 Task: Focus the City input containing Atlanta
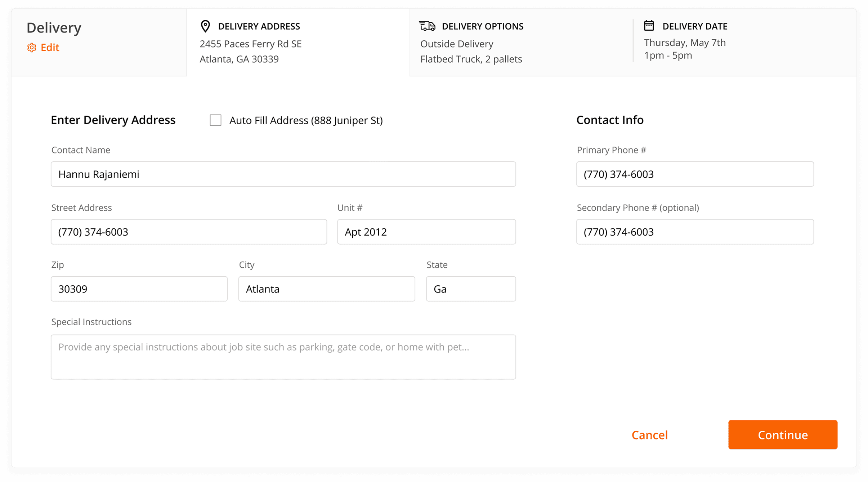tap(326, 289)
